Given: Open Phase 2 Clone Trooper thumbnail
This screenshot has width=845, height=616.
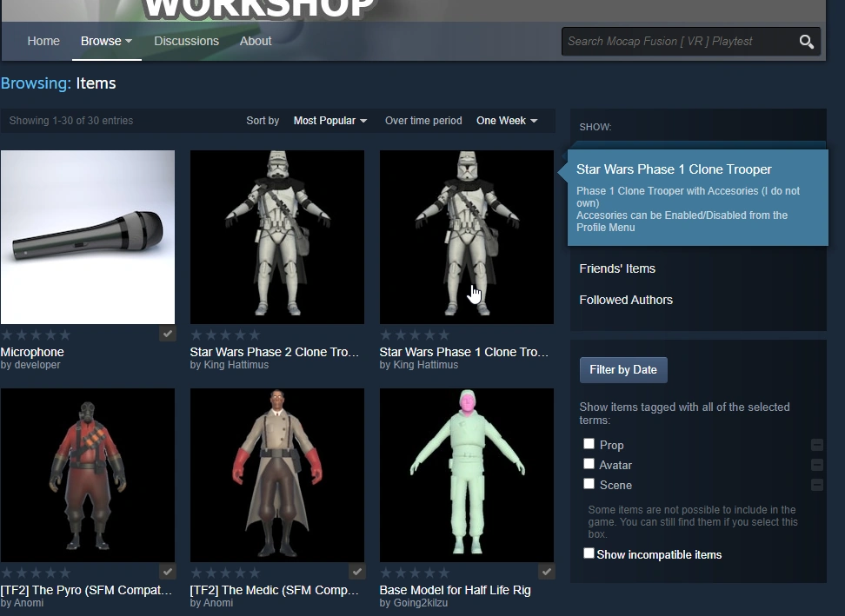Looking at the screenshot, I should tap(277, 237).
